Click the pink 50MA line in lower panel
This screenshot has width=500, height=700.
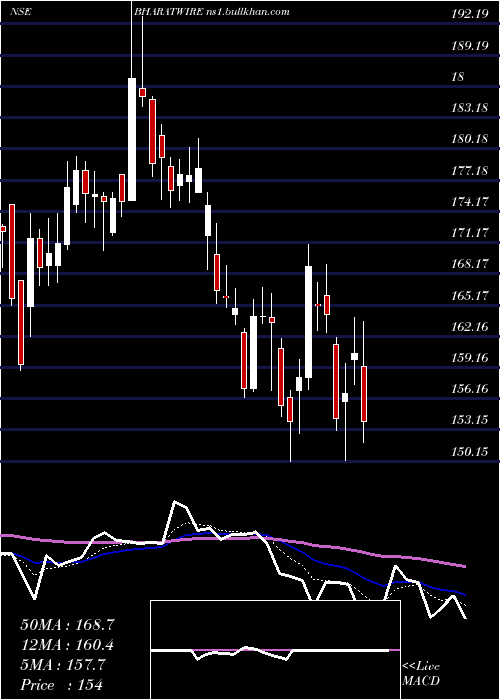click(x=232, y=539)
